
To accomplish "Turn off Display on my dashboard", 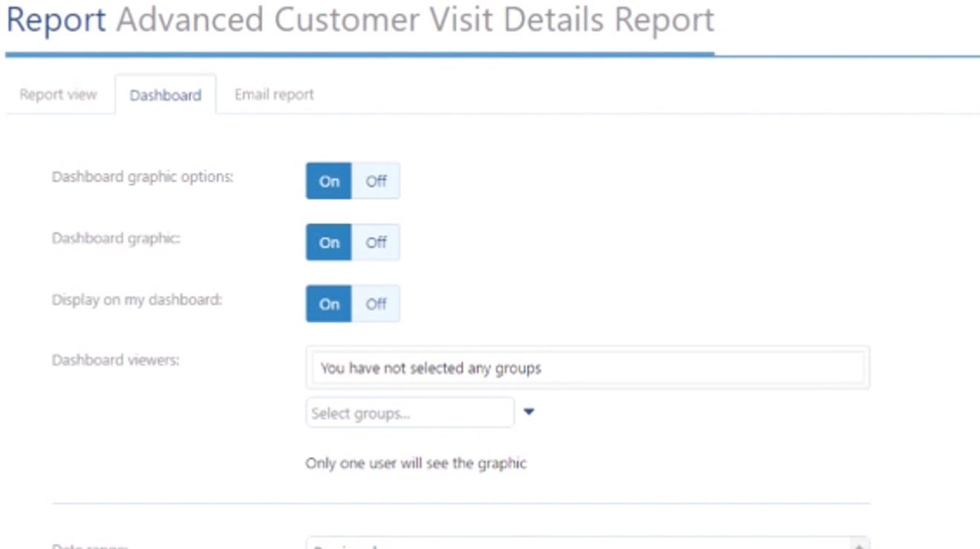I will tap(376, 303).
